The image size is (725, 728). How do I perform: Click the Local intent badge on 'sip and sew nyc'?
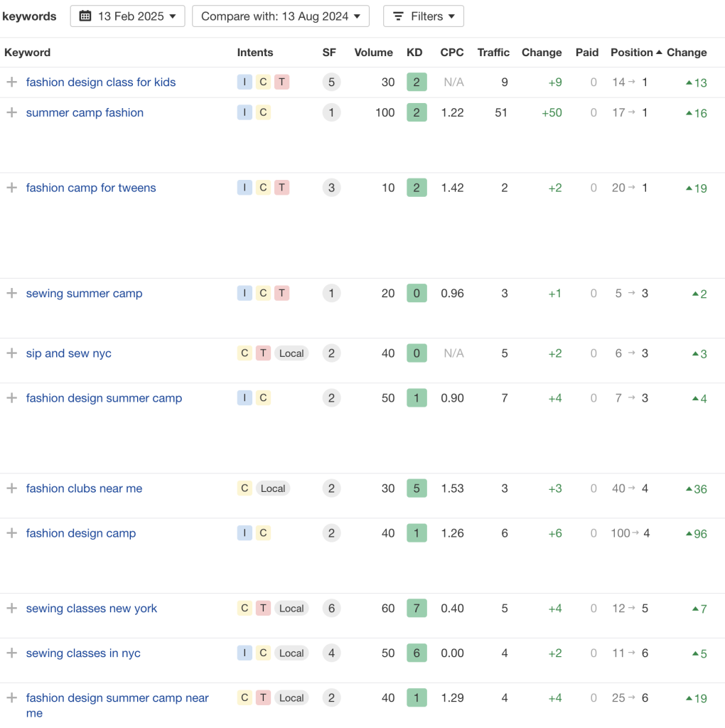(291, 353)
